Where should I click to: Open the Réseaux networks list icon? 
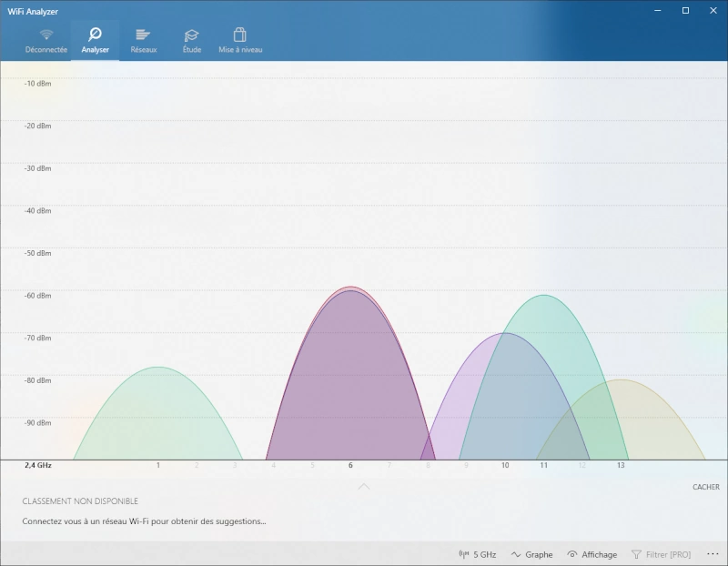pos(143,35)
